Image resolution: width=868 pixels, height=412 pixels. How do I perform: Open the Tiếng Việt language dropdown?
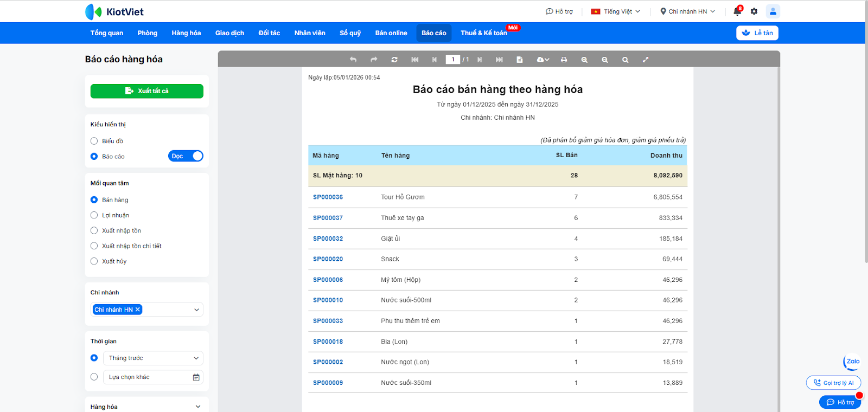coord(616,11)
